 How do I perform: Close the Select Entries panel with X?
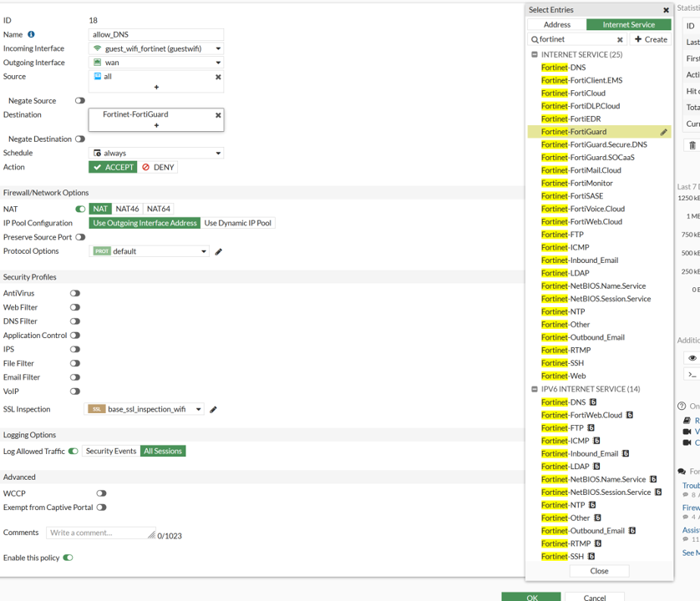(666, 10)
